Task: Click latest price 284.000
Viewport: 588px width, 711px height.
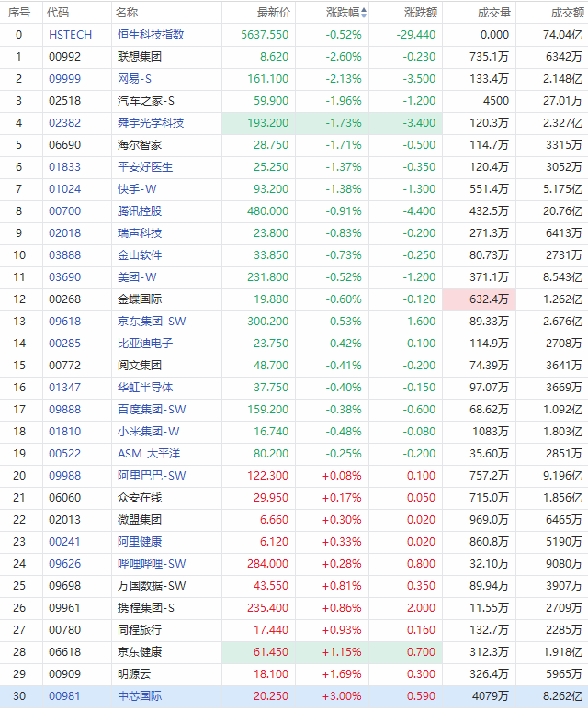Action: (268, 564)
